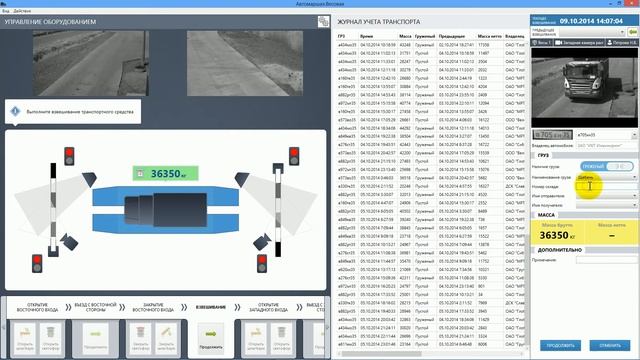Click the Номер склада input field

pos(607,187)
